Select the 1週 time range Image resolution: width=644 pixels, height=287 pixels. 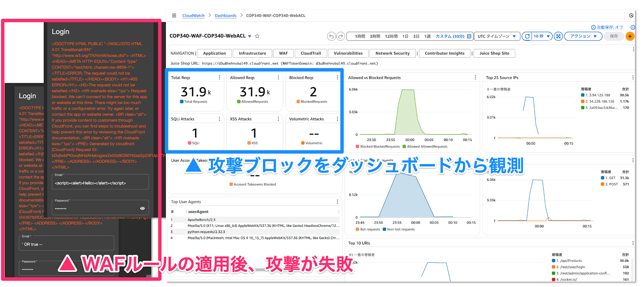click(x=427, y=36)
